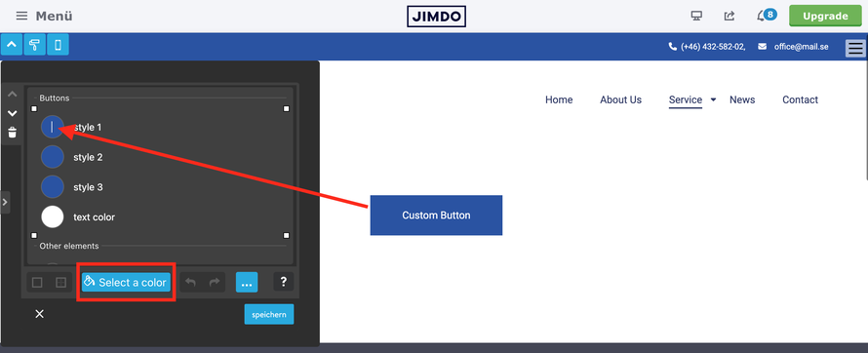Click the grid square layout icon
The height and width of the screenshot is (353, 868).
point(60,283)
